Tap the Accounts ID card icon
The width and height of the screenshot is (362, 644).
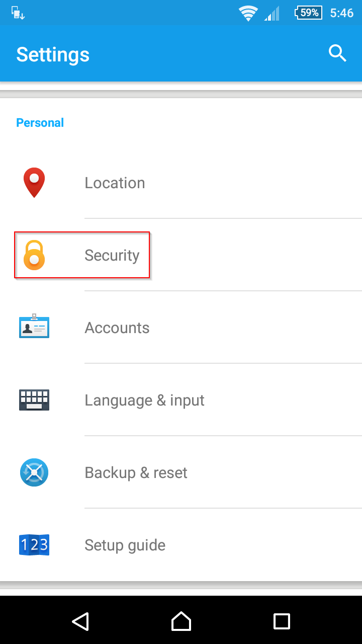34,326
